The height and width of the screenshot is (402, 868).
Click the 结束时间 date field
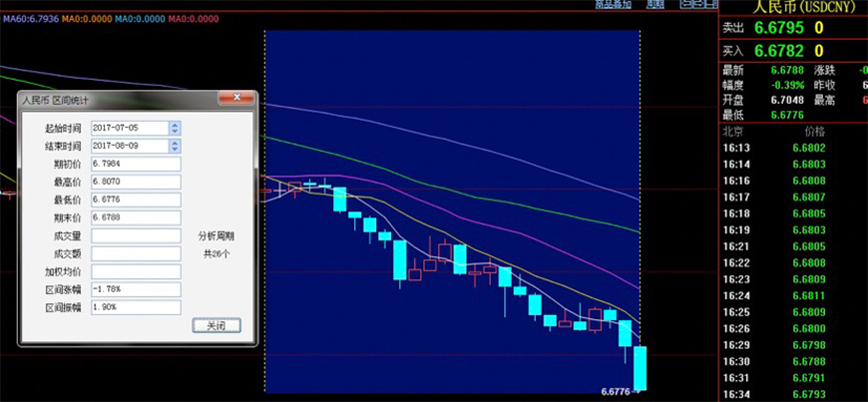tap(129, 146)
